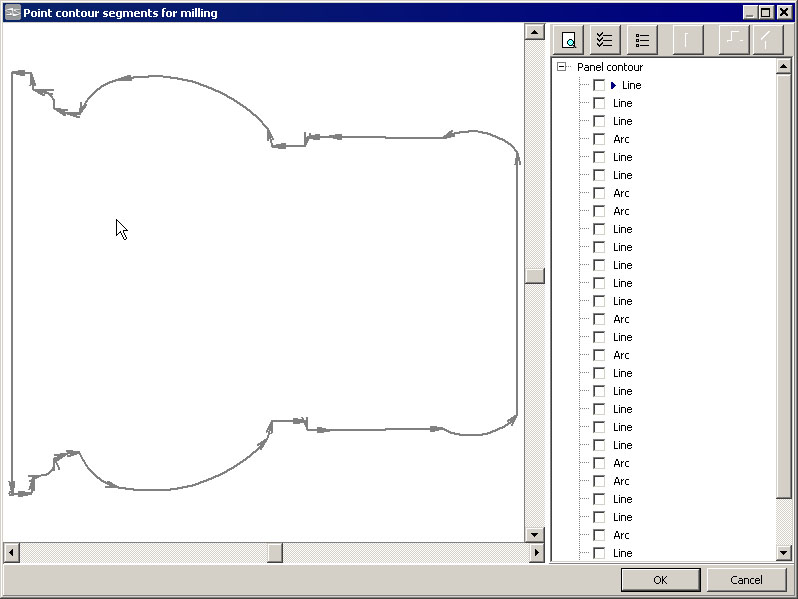Image resolution: width=798 pixels, height=599 pixels.
Task: Click the preview horizontal scrollbar thumb
Action: coord(275,553)
